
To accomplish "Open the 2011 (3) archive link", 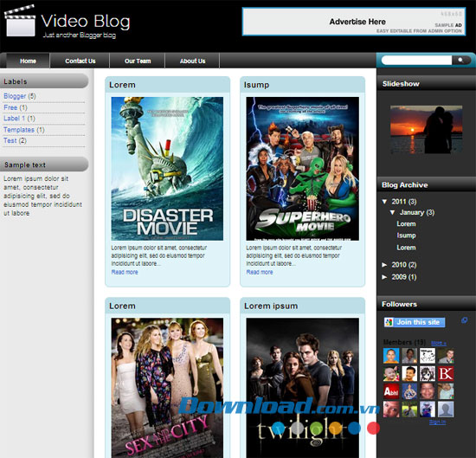I will (x=404, y=202).
